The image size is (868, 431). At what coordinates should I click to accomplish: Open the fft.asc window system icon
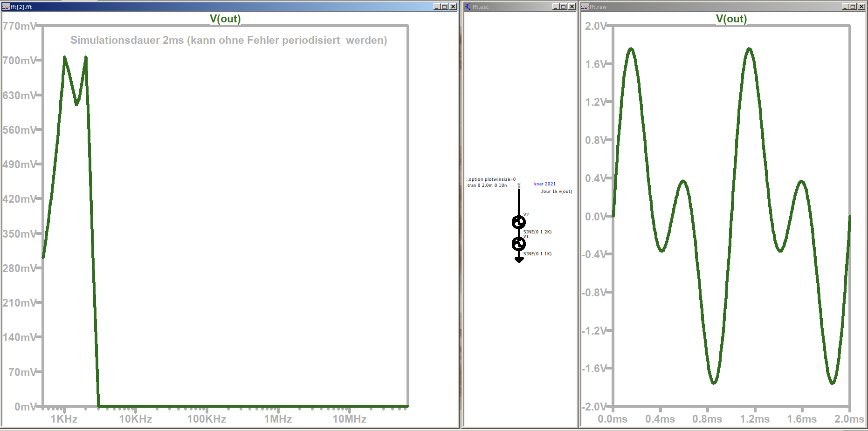(x=468, y=7)
